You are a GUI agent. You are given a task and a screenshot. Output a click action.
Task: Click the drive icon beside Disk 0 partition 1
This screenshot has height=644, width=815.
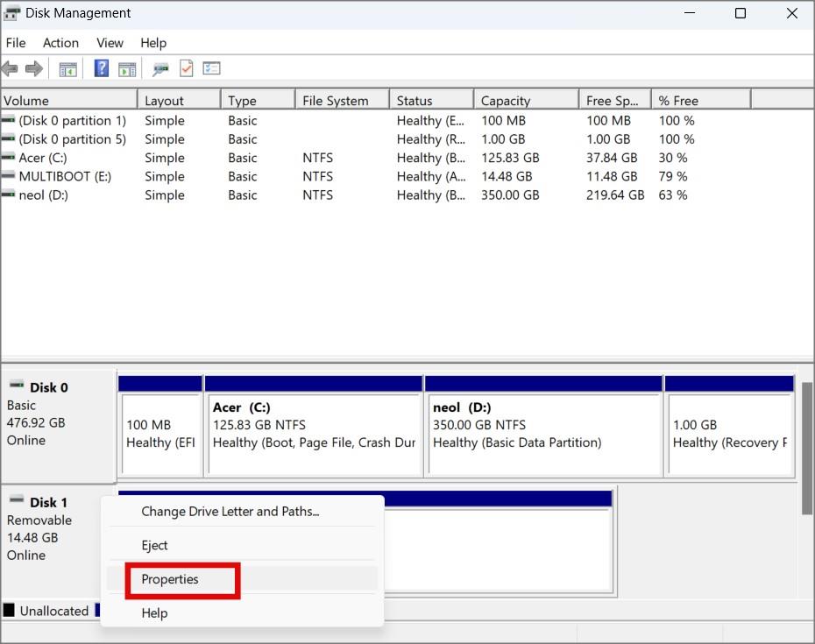pyautogui.click(x=8, y=120)
